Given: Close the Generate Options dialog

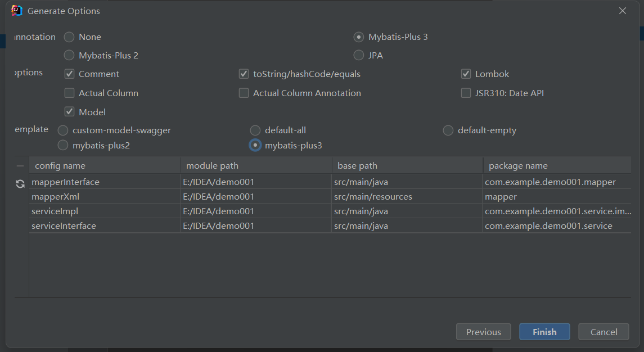Looking at the screenshot, I should (x=622, y=11).
